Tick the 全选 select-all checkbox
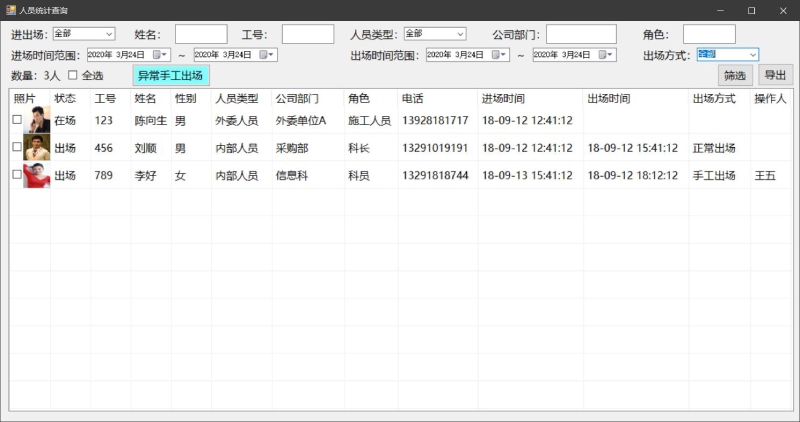The width and height of the screenshot is (800, 422). 72,76
